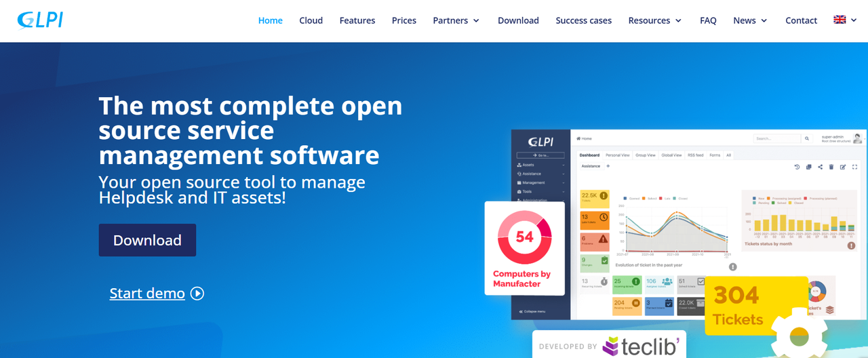Click the search magnifier icon in dashboard preview
The image size is (868, 358).
pos(807,138)
